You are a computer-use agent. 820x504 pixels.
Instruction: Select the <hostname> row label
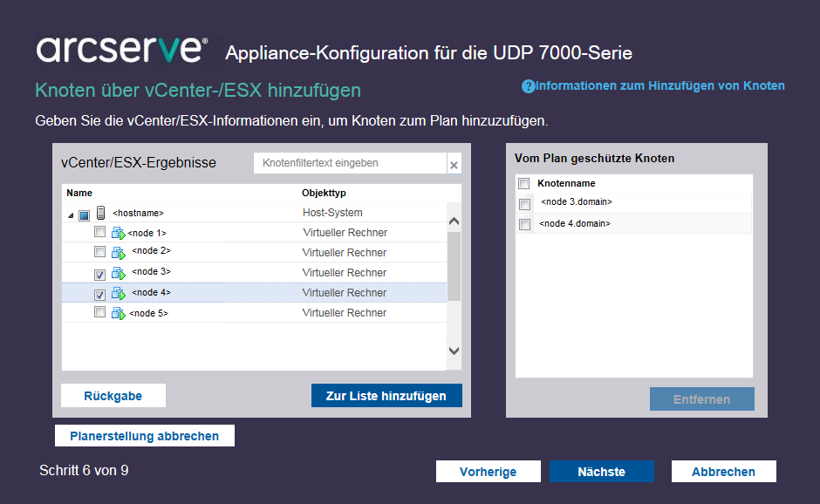click(138, 213)
